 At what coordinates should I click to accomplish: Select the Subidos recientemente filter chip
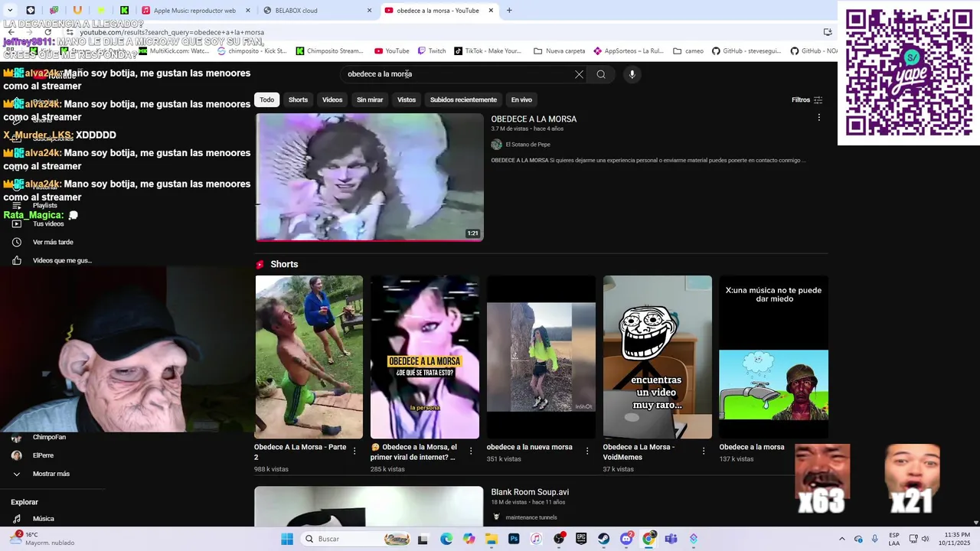463,99
